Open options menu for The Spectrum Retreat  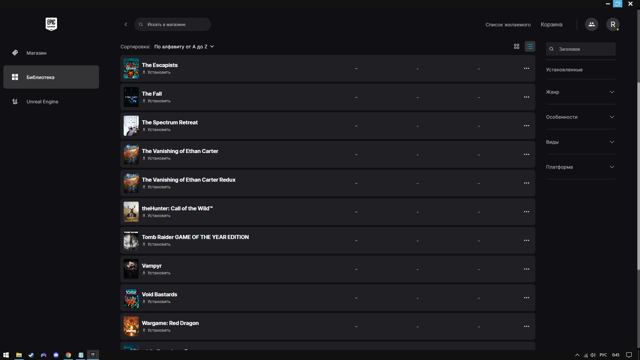527,126
